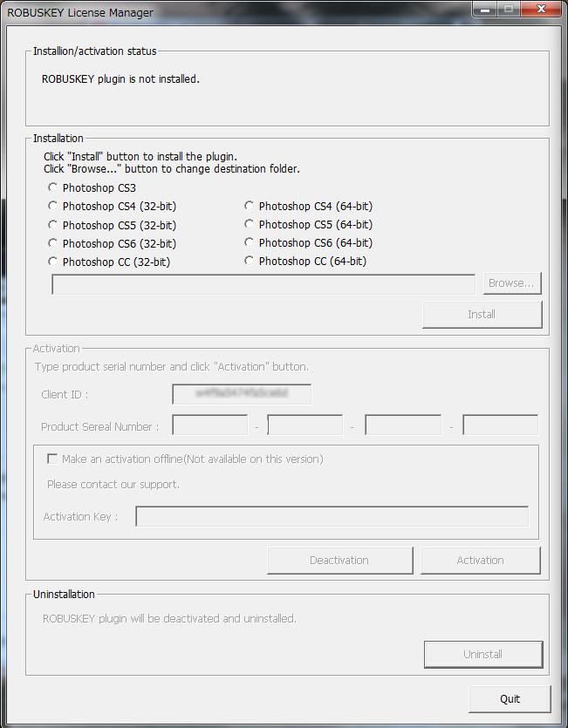Image resolution: width=568 pixels, height=728 pixels.
Task: Click the destination folder path field
Action: coord(263,284)
